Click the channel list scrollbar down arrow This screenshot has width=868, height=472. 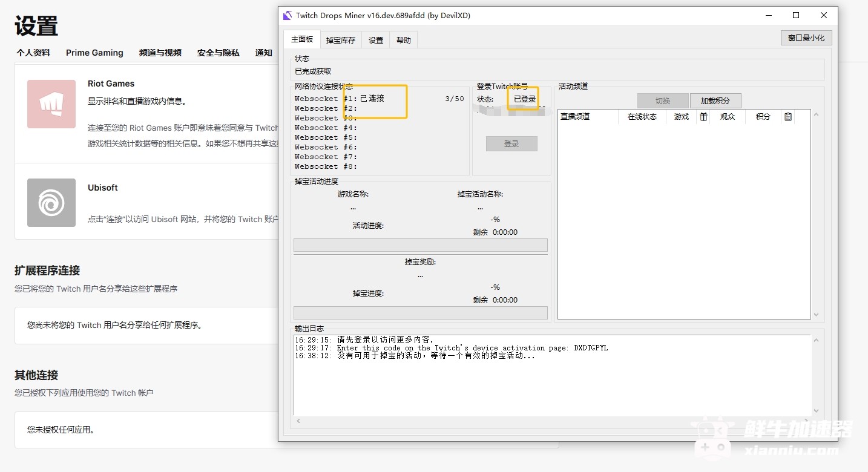(816, 315)
